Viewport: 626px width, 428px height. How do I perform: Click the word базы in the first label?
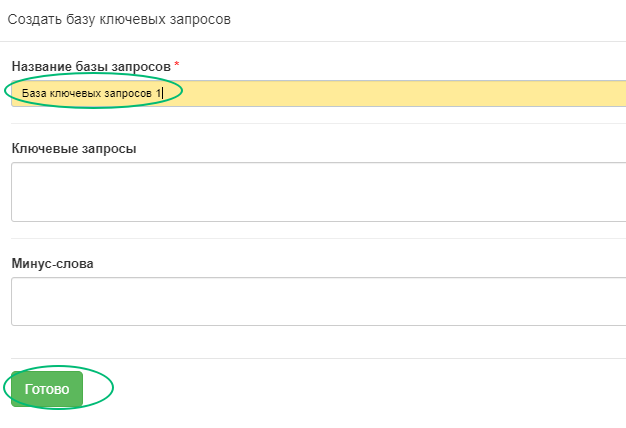92,67
